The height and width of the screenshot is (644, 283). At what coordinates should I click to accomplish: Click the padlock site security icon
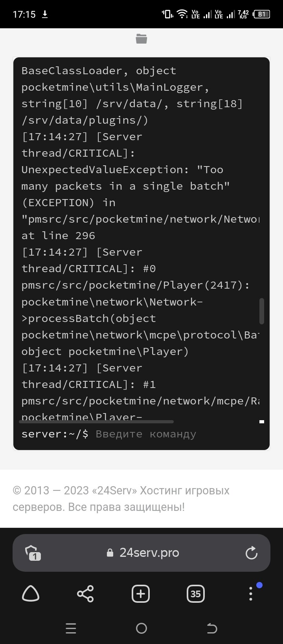(x=110, y=553)
